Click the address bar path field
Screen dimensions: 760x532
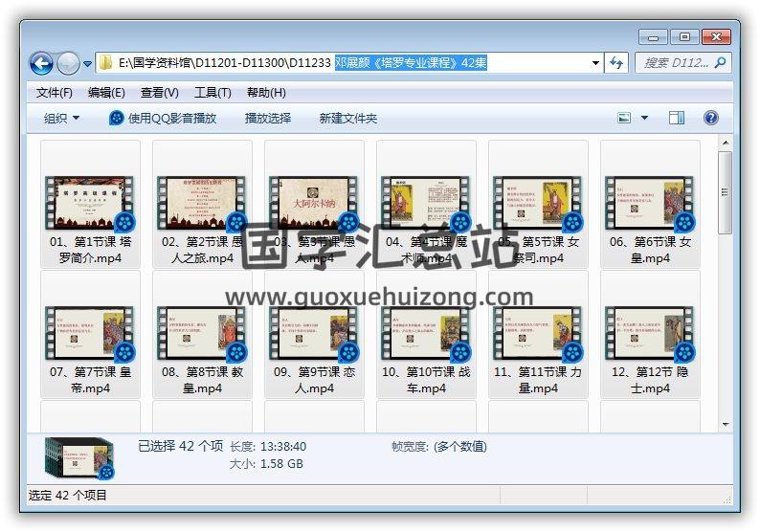(x=349, y=62)
